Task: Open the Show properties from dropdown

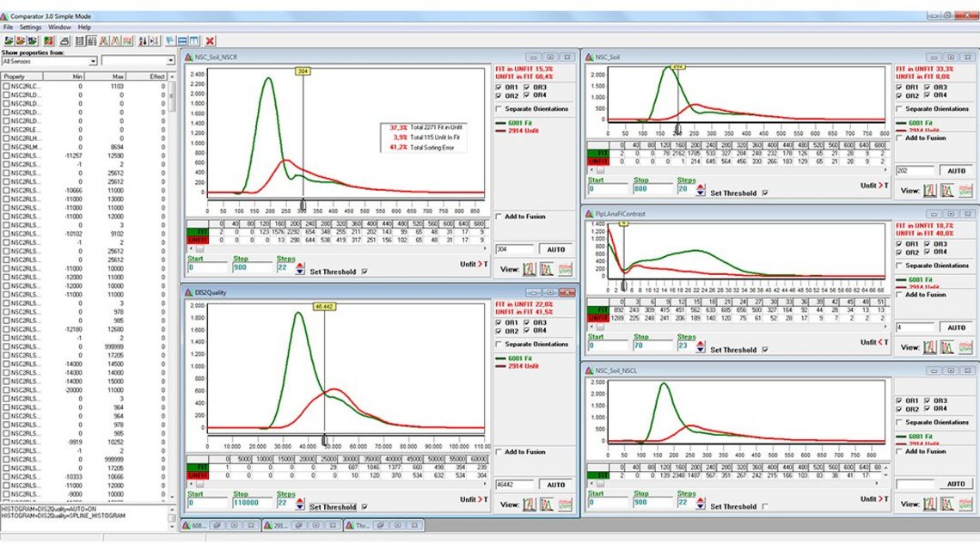Action: click(x=95, y=60)
